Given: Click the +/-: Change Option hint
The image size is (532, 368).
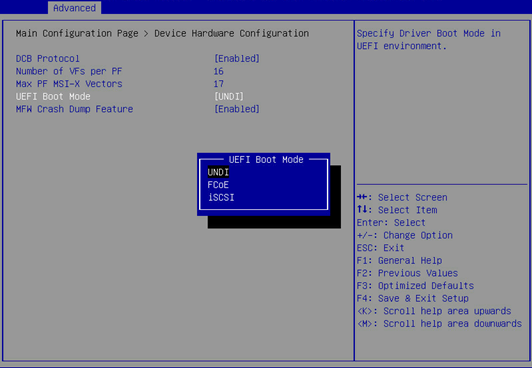Looking at the screenshot, I should 404,235.
